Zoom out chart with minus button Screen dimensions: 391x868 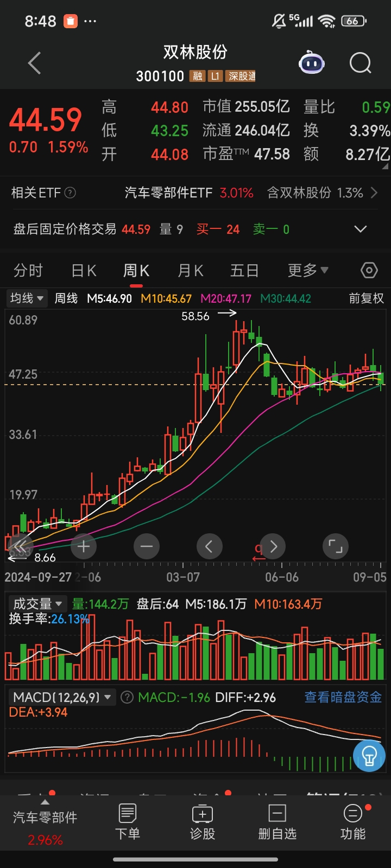pos(147,546)
